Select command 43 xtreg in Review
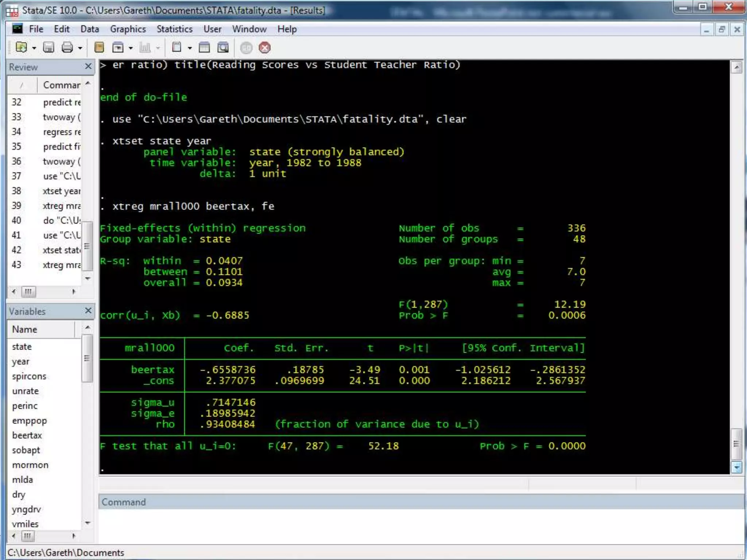This screenshot has width=747, height=560. [61, 265]
